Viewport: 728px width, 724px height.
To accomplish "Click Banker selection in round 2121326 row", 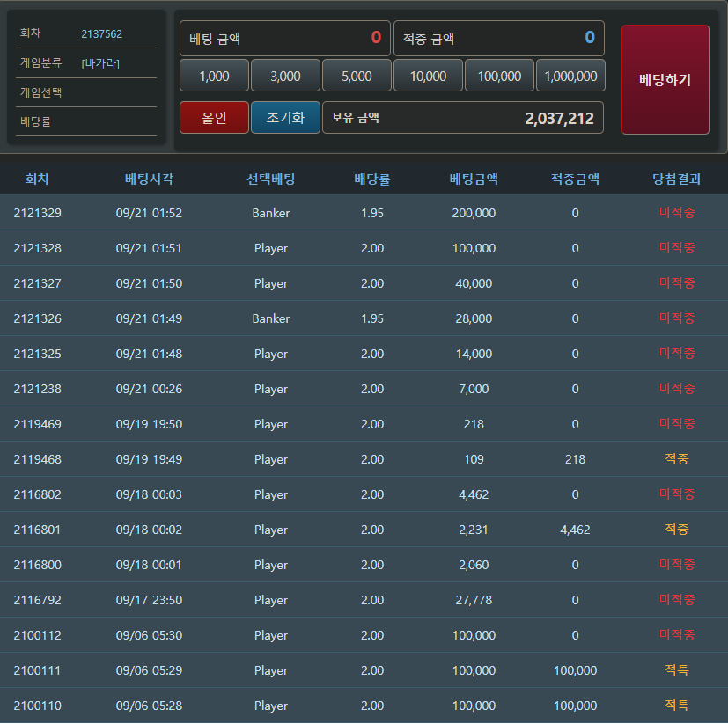I will pos(270,318).
